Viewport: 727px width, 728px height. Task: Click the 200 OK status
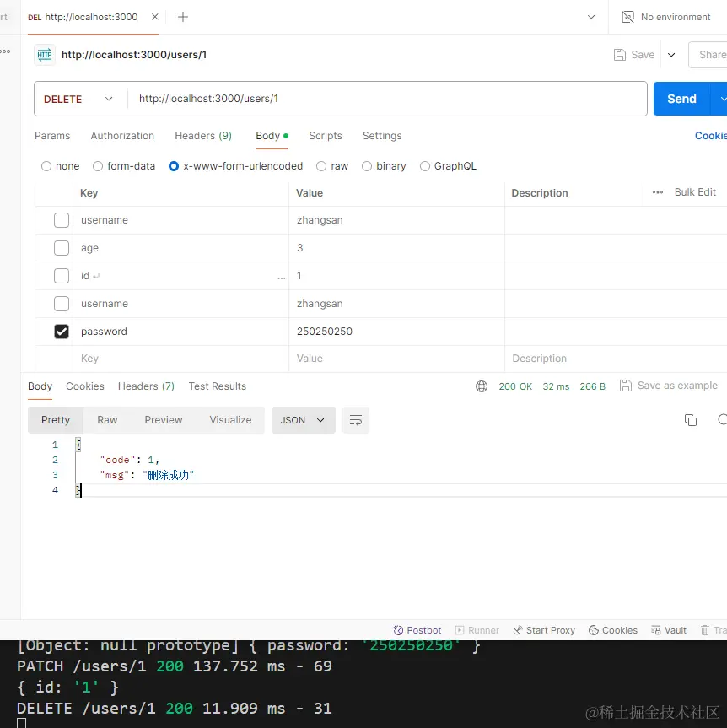pyautogui.click(x=515, y=386)
